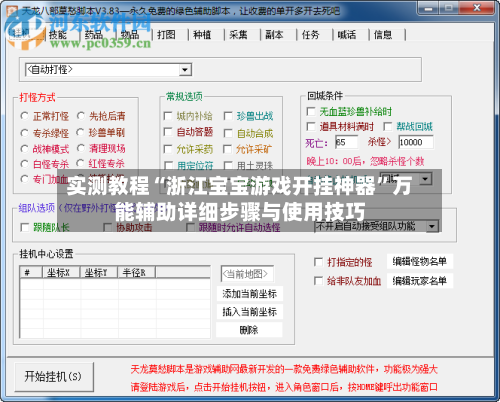Pick the 专杀绿怪 radio option
The image size is (500, 402).
point(24,133)
